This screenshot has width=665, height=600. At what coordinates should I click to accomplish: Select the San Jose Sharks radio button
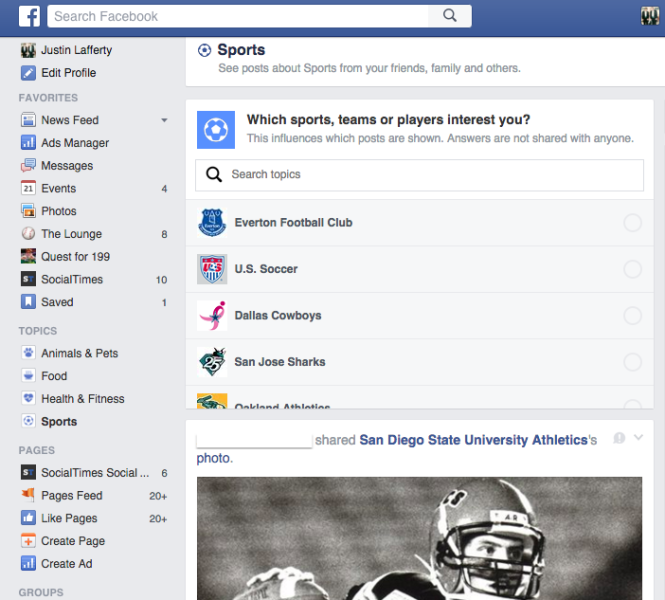(632, 362)
